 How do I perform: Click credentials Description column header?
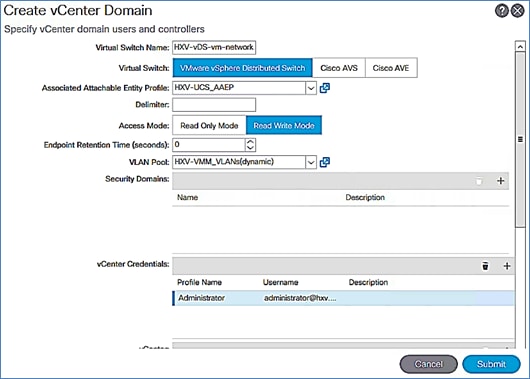368,282
